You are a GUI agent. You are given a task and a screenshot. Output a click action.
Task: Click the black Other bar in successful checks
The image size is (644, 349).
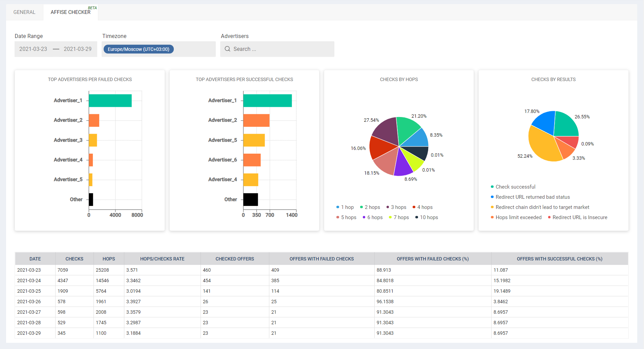[250, 199]
